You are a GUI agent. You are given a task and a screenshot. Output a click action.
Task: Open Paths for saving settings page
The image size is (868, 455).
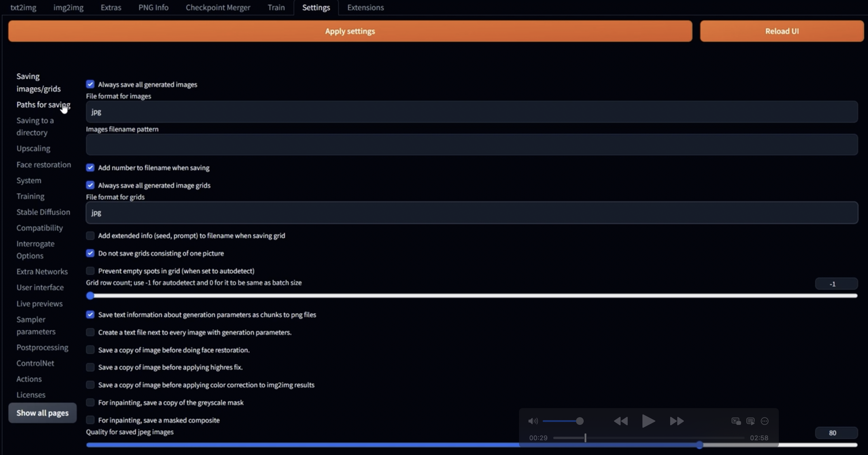click(43, 105)
